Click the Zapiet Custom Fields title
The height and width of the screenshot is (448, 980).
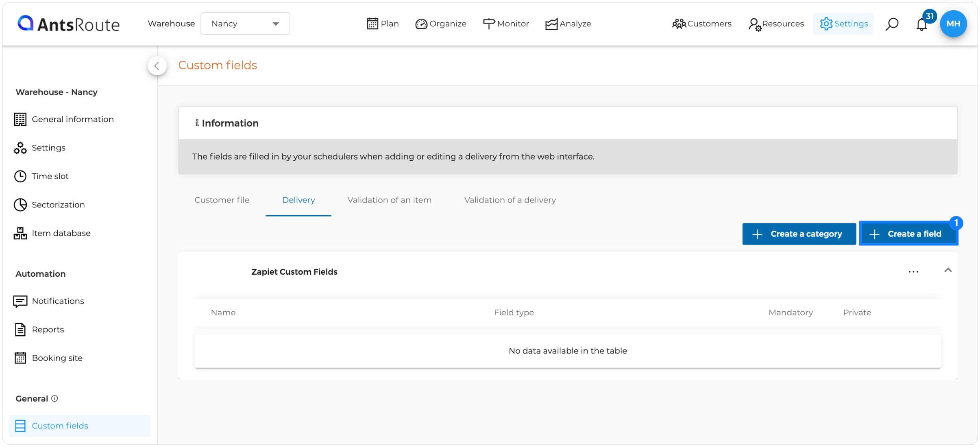pyautogui.click(x=294, y=272)
